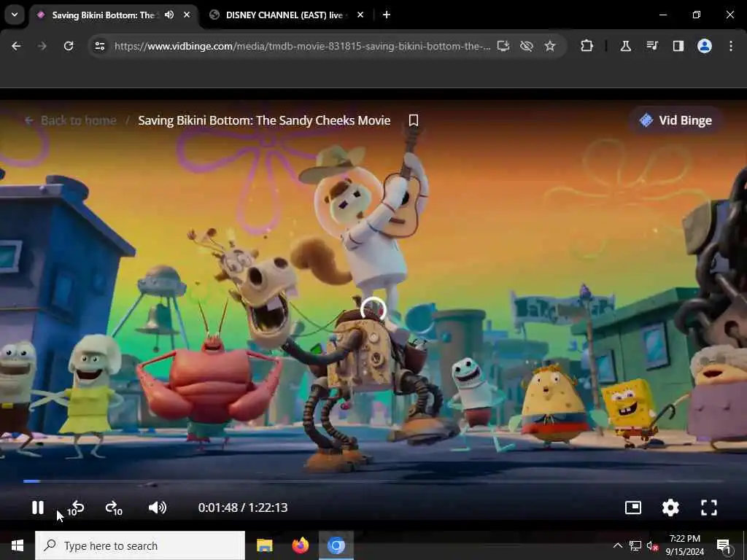This screenshot has height=560, width=747.
Task: Open Windows Start menu
Action: pos(18,545)
